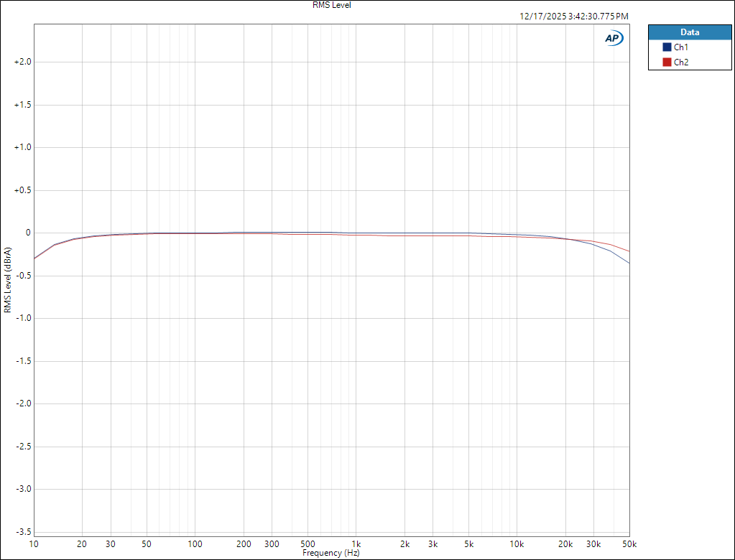Click the RMS Level (dBrA) vertical axis title

(8, 281)
